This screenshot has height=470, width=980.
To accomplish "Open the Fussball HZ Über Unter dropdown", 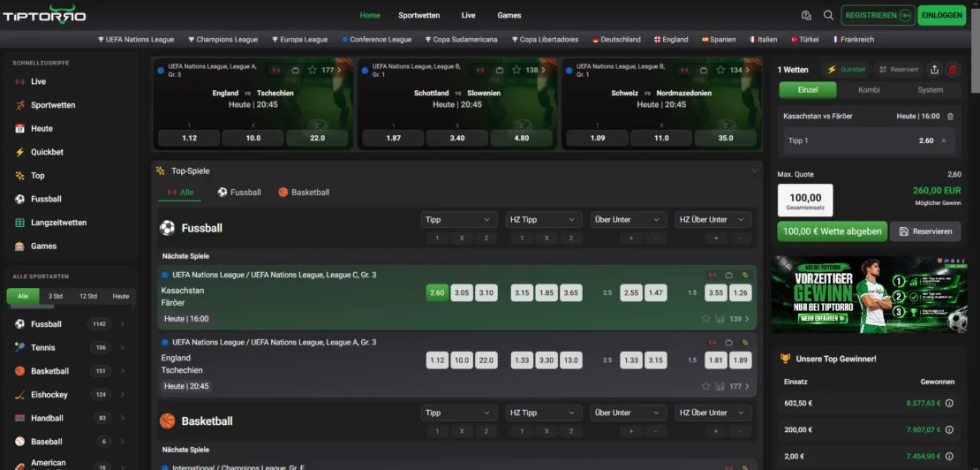I will pyautogui.click(x=713, y=219).
